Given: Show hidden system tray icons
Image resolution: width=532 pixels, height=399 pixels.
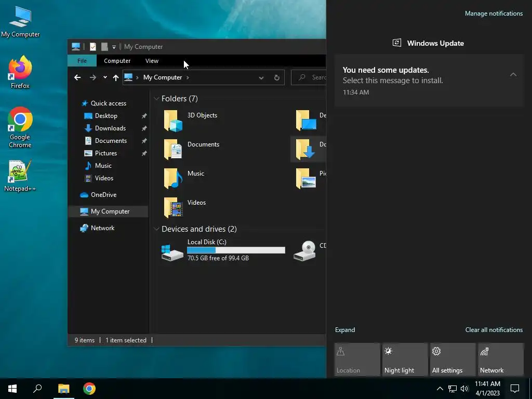Looking at the screenshot, I should (440, 389).
